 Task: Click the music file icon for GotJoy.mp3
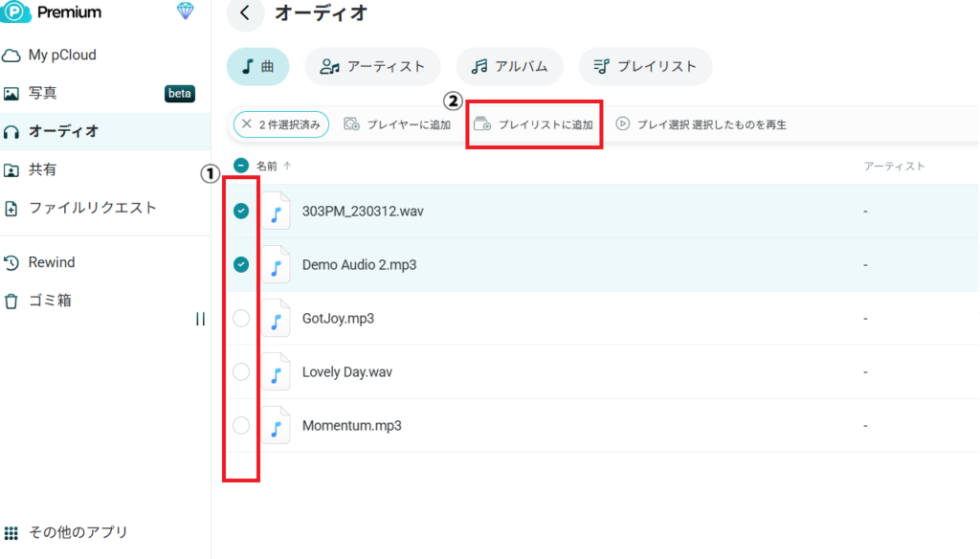tap(276, 319)
